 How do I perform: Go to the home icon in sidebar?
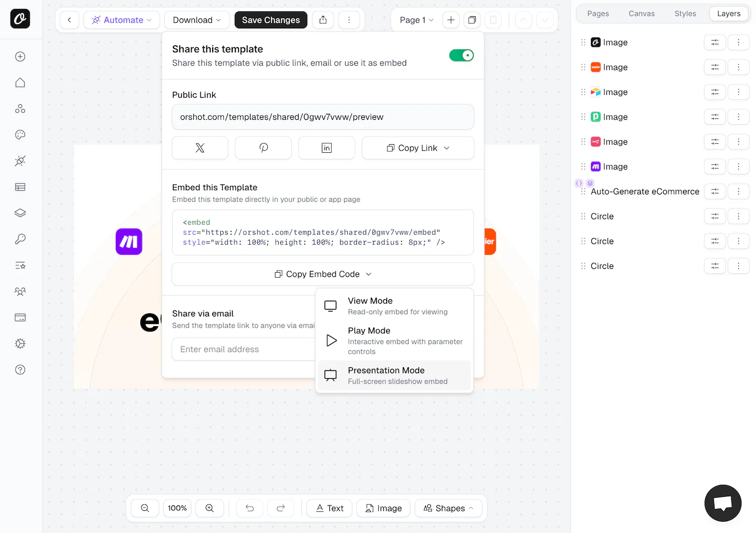coord(20,83)
